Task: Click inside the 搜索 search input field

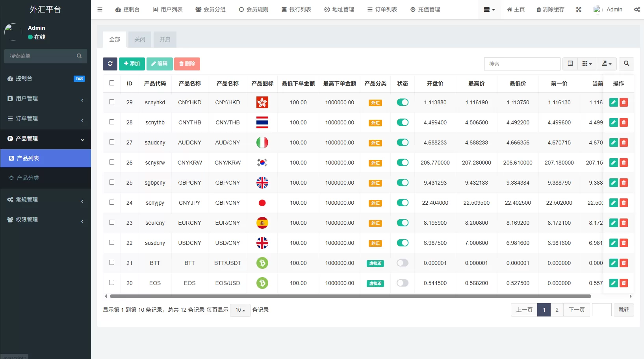Action: coord(522,63)
